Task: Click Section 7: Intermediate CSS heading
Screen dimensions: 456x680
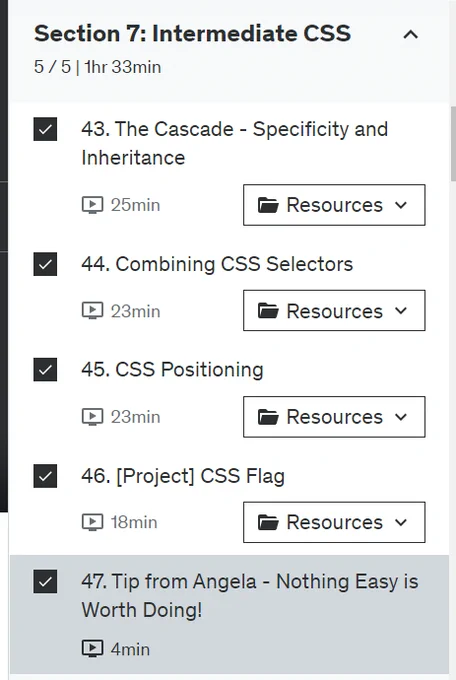Action: [192, 34]
